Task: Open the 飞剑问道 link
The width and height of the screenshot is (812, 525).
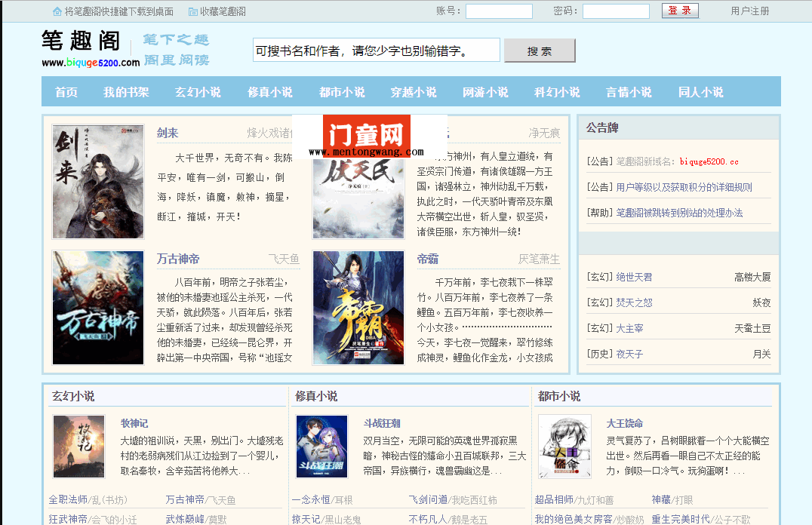Action: point(428,499)
